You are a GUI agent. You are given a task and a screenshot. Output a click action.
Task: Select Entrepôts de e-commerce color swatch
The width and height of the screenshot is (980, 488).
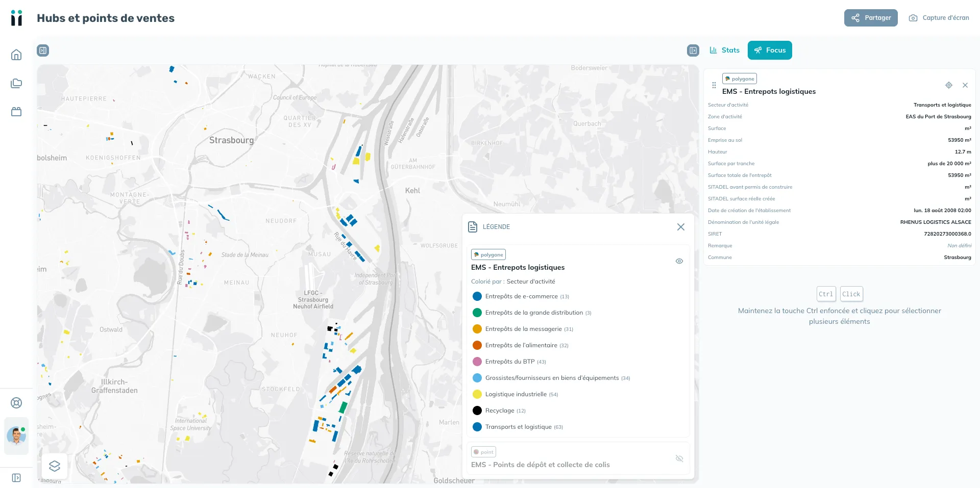pyautogui.click(x=477, y=296)
